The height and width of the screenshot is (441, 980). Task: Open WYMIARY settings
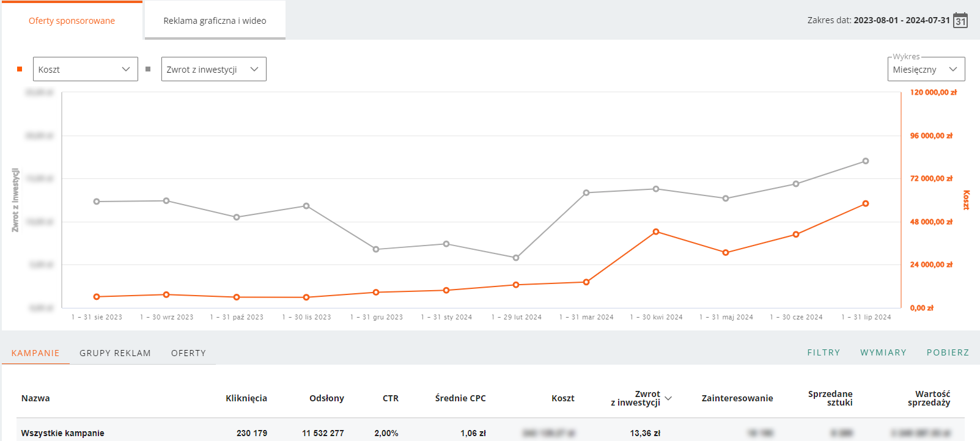tap(883, 352)
